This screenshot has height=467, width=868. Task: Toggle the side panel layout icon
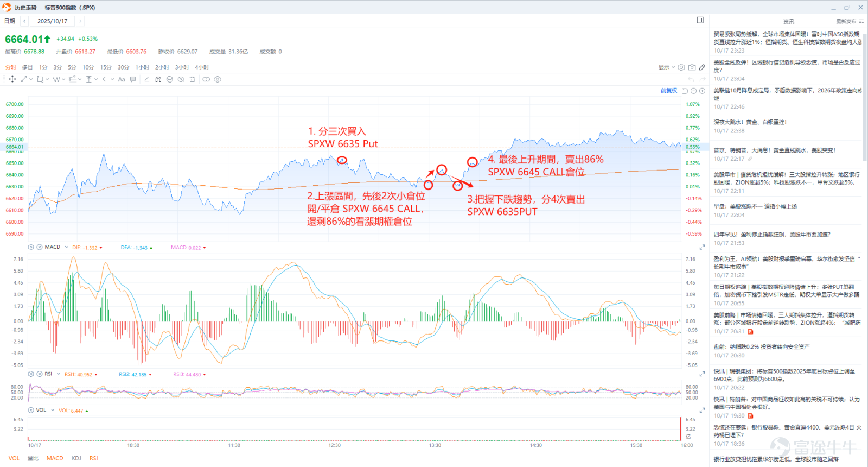coord(700,20)
